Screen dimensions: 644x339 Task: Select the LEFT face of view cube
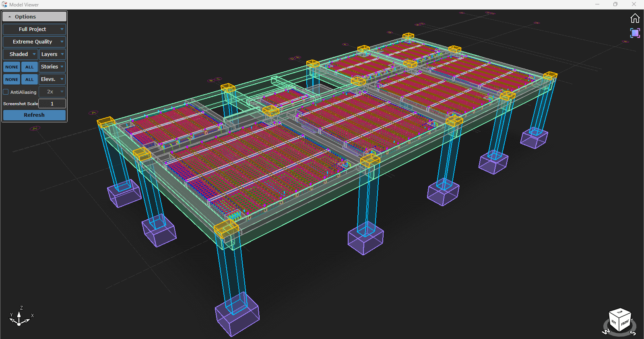[614, 322]
